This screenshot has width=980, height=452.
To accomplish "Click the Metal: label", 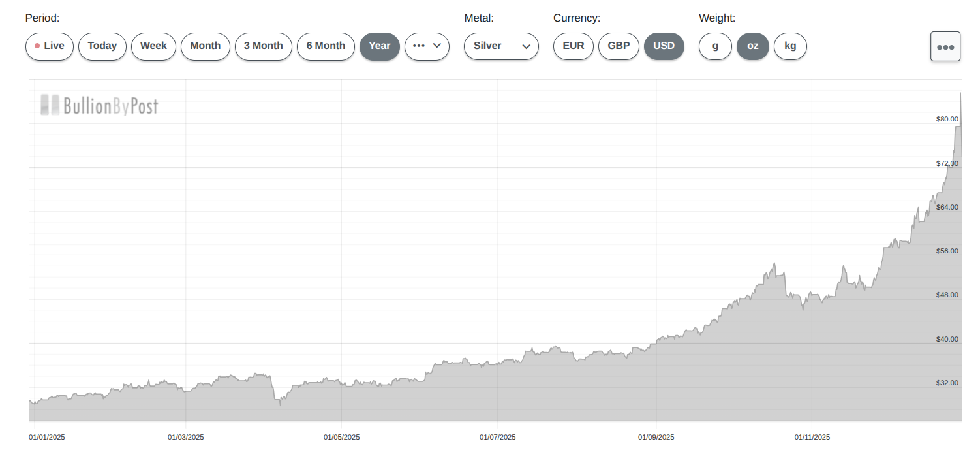I will (x=479, y=18).
